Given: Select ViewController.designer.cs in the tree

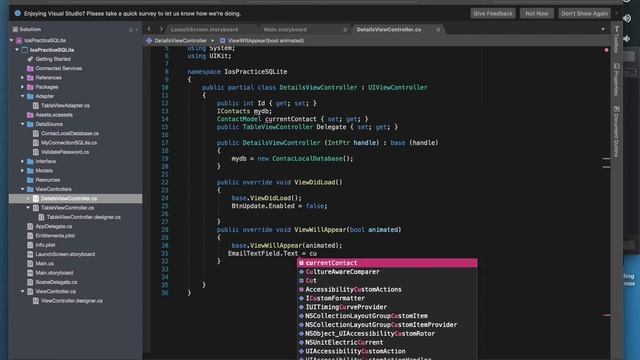Looking at the screenshot, I should [72, 301].
